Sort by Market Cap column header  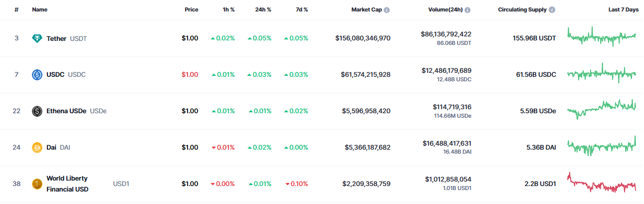coord(367,10)
